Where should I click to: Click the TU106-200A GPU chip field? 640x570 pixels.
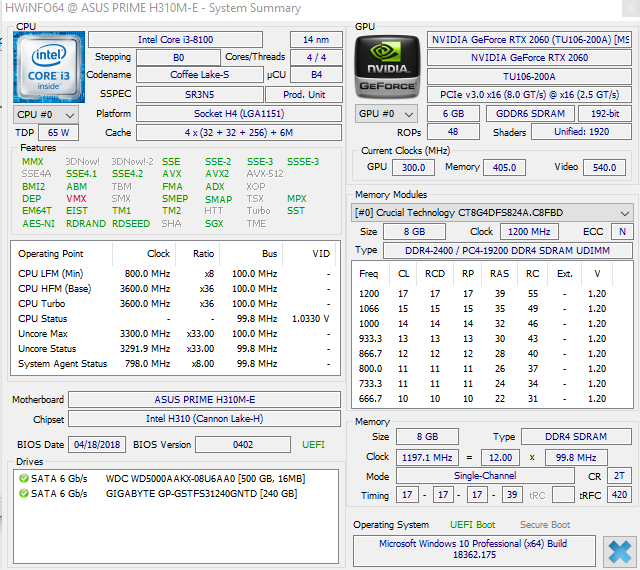[x=529, y=76]
